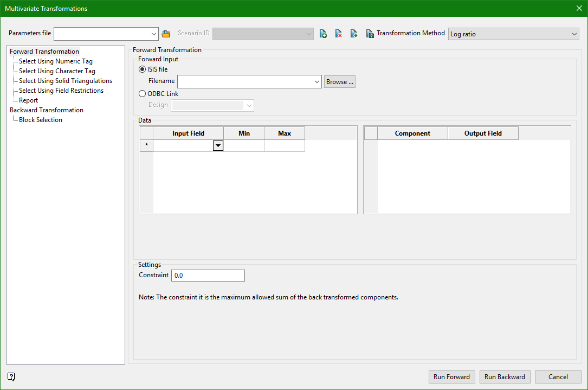Select Backward Transformation in the tree
Image resolution: width=588 pixels, height=390 pixels.
click(47, 110)
